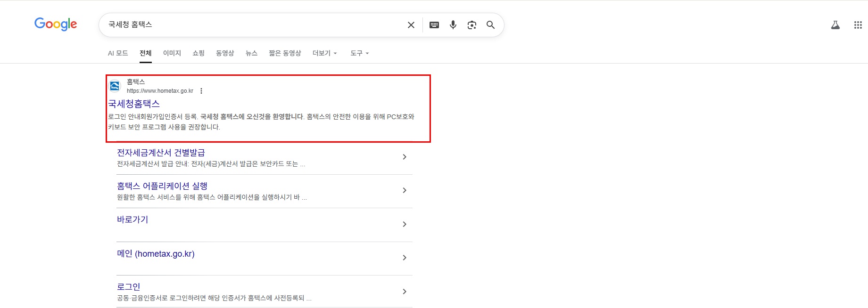This screenshot has height=308, width=868.
Task: Open the Google apps grid
Action: pos(858,25)
